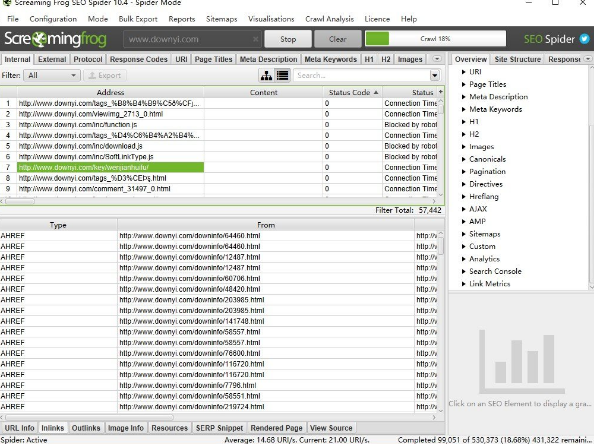The height and width of the screenshot is (444, 594).
Task: Select inlink from downinfo/7798.html
Action: pyautogui.click(x=188, y=385)
